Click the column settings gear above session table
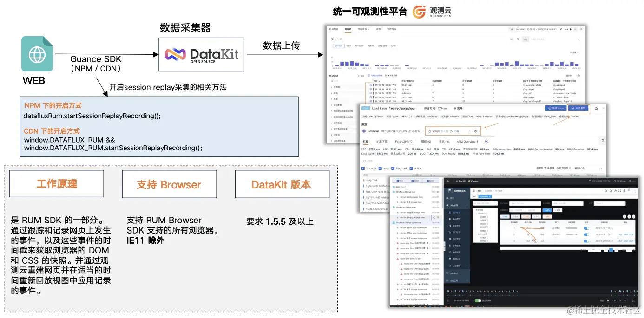 pyautogui.click(x=578, y=76)
